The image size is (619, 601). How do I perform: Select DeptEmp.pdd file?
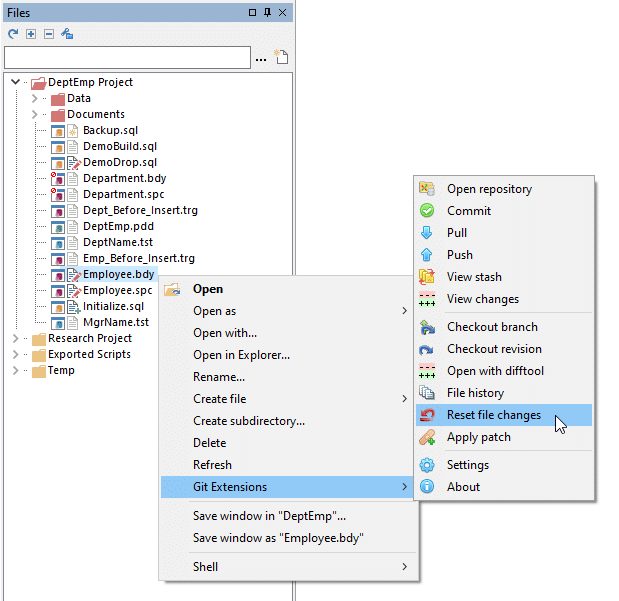coord(118,226)
